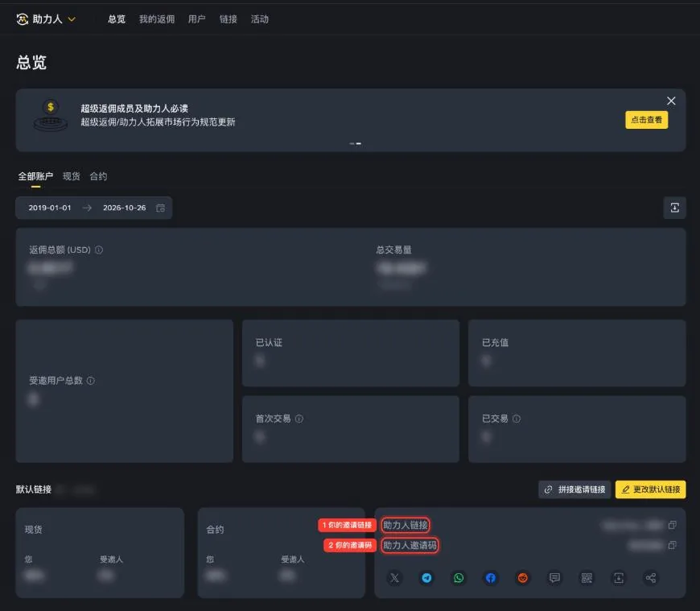
Task: Click the 总览 page heading
Action: coord(31,62)
